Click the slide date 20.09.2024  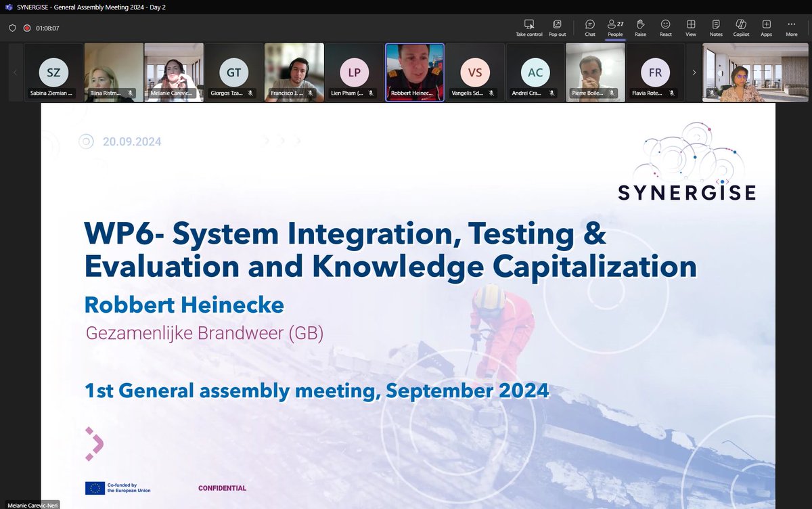click(132, 141)
